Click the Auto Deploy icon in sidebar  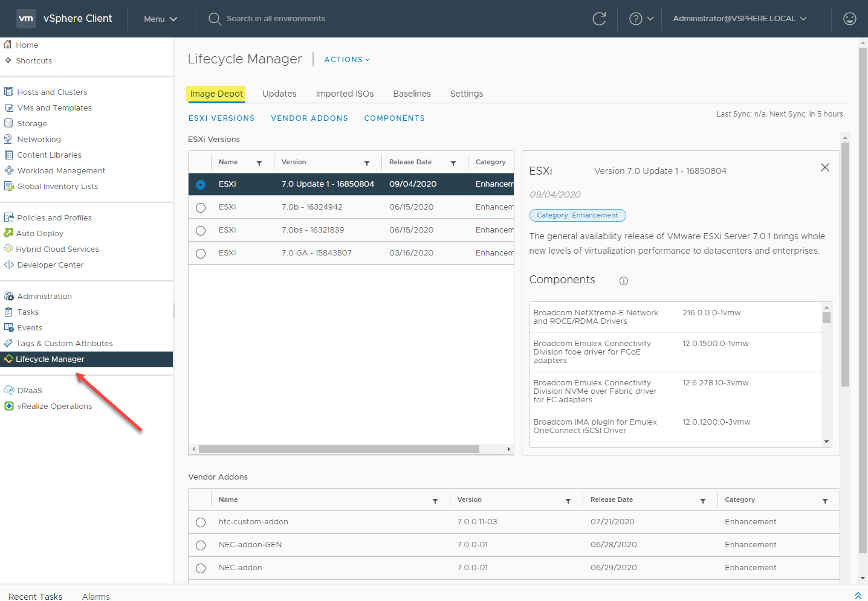(x=8, y=233)
